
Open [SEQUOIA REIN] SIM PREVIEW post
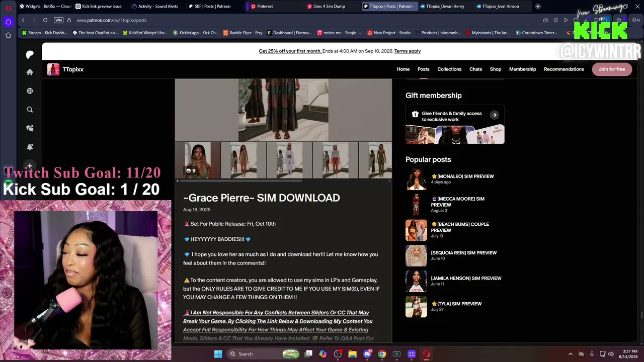point(464,253)
